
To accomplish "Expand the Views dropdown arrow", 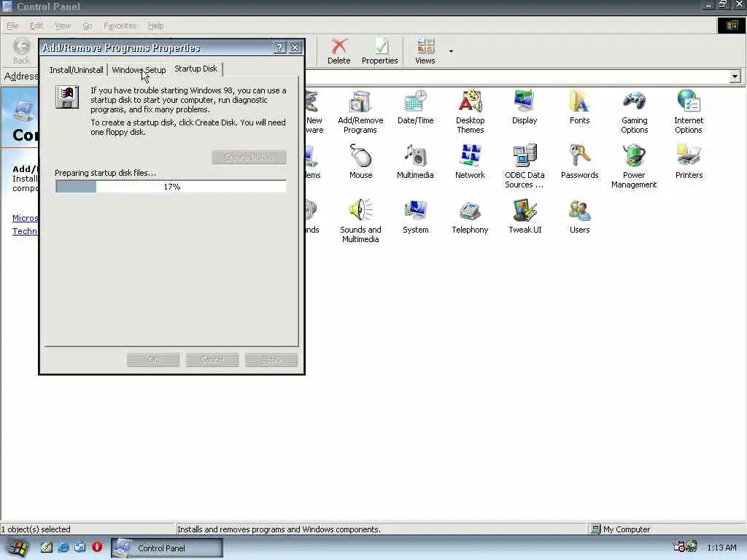I will [451, 51].
